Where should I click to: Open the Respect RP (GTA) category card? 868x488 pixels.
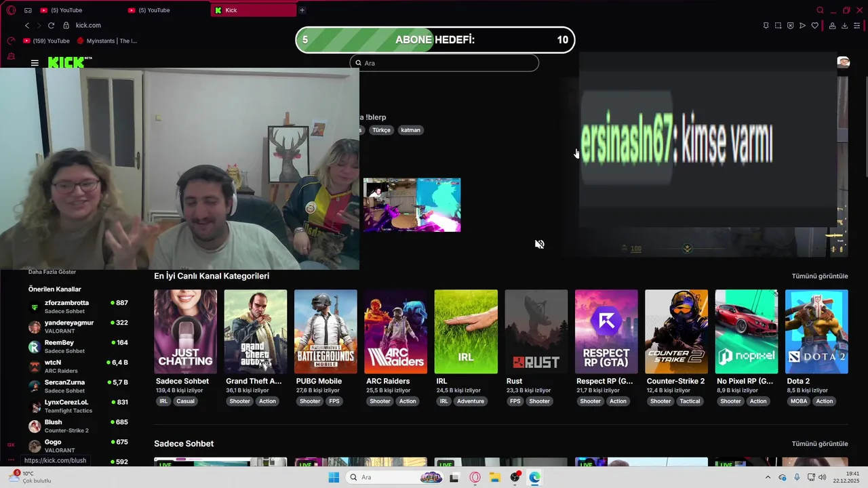[x=606, y=331]
